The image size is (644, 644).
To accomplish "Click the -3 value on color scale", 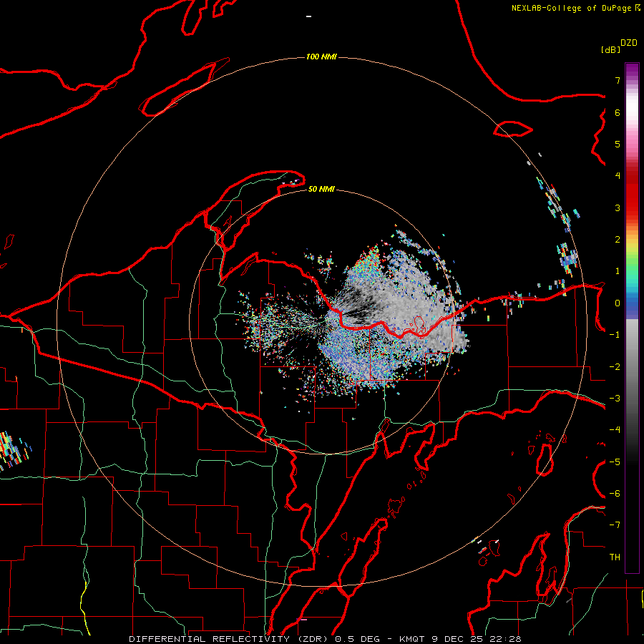I will point(615,399).
